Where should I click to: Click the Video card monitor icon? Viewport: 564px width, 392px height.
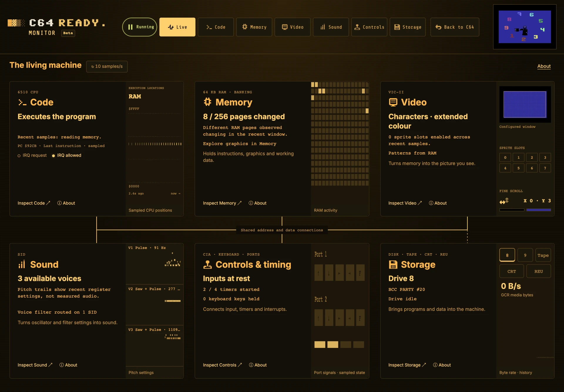(393, 102)
